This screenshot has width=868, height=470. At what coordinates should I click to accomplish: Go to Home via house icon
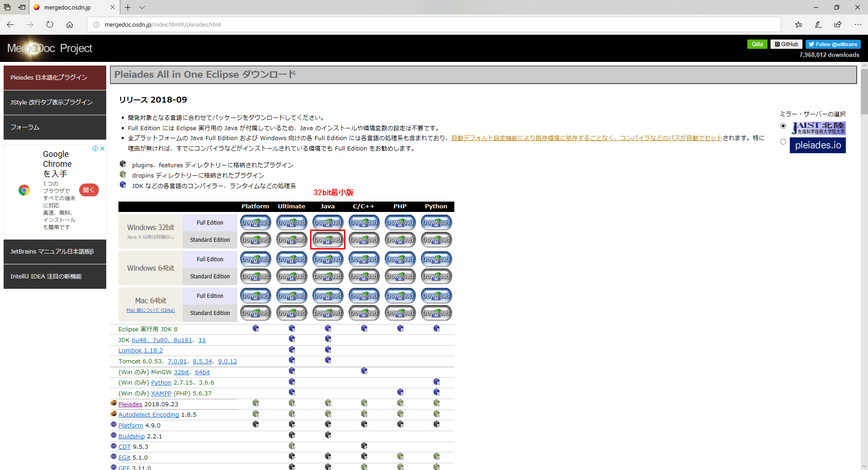tap(70, 24)
